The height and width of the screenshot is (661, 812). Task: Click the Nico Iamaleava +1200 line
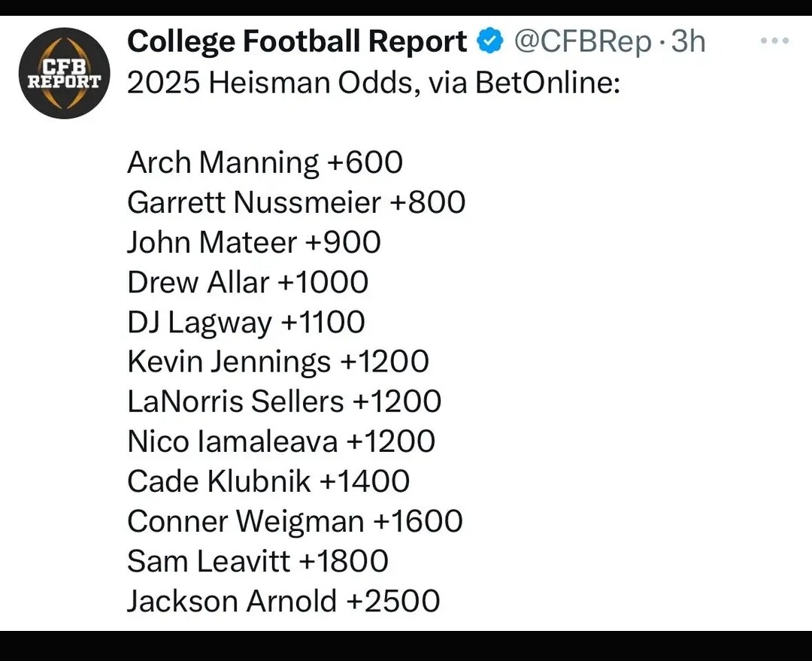pos(281,441)
